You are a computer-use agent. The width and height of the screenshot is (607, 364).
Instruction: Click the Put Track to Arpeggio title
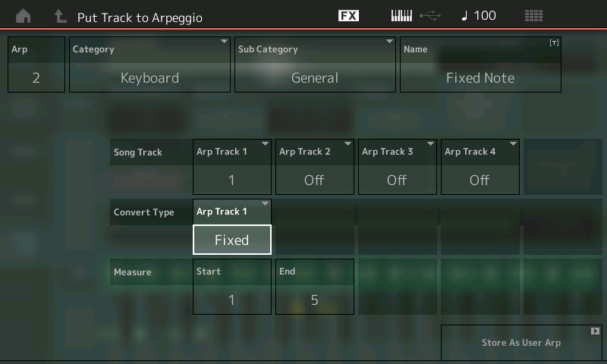(140, 17)
